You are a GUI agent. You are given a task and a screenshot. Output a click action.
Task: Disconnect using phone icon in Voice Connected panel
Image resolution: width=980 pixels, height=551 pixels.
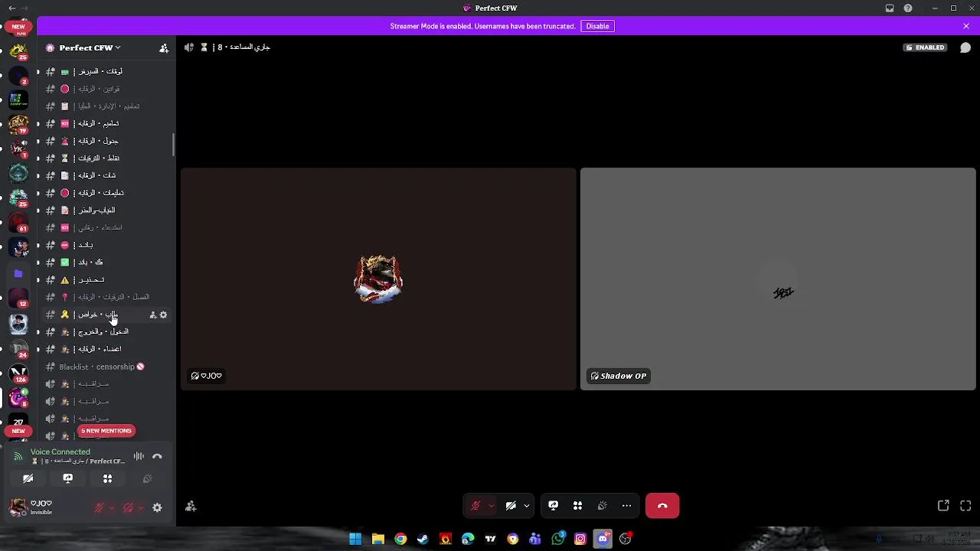[x=157, y=456]
